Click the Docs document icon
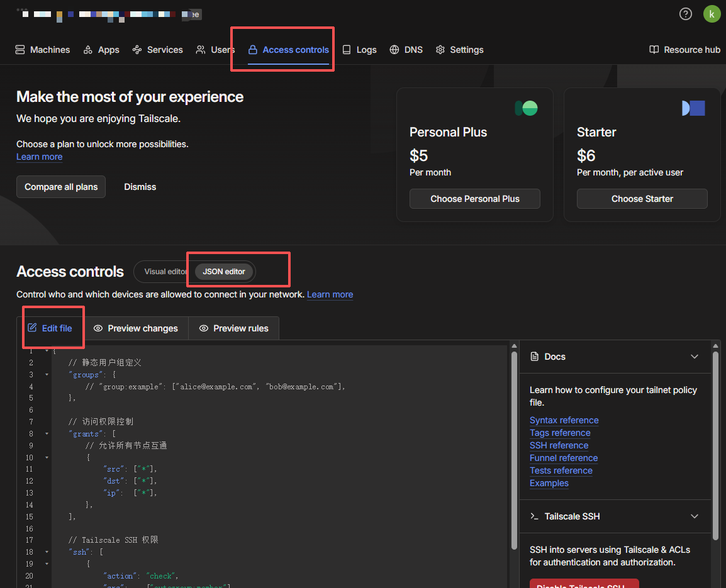Viewport: 726px width, 588px height. (x=534, y=357)
